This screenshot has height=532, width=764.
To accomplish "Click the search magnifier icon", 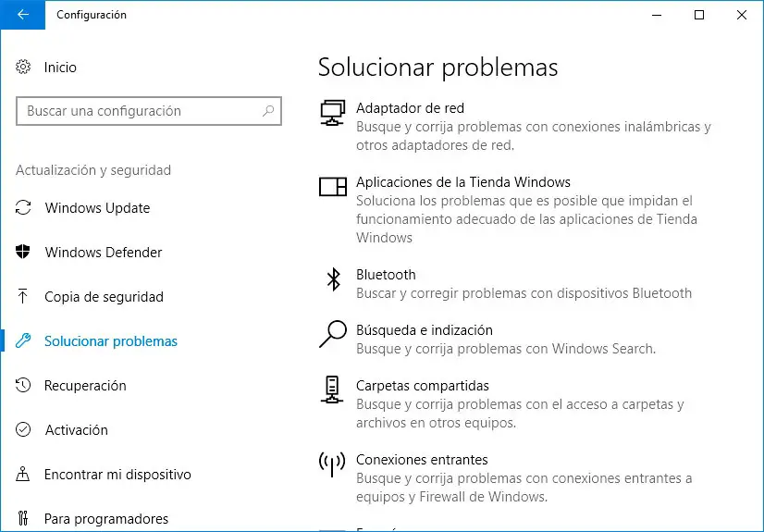I will (x=268, y=111).
